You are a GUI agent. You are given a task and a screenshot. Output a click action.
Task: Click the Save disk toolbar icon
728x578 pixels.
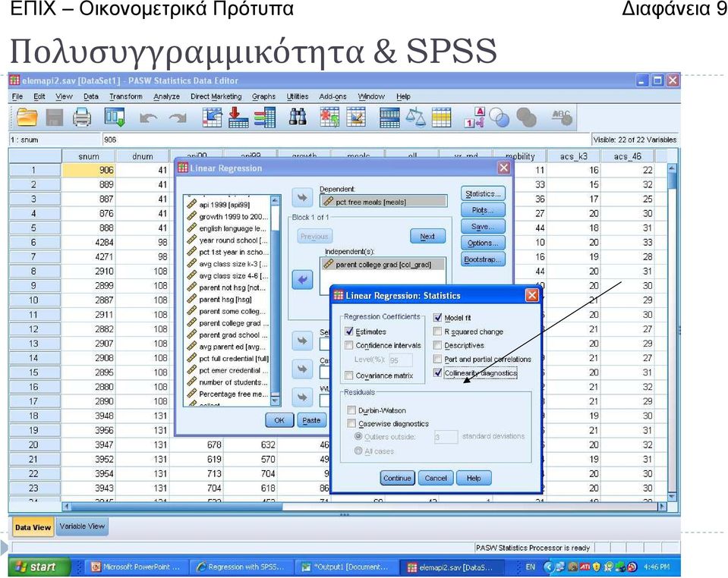[55, 118]
